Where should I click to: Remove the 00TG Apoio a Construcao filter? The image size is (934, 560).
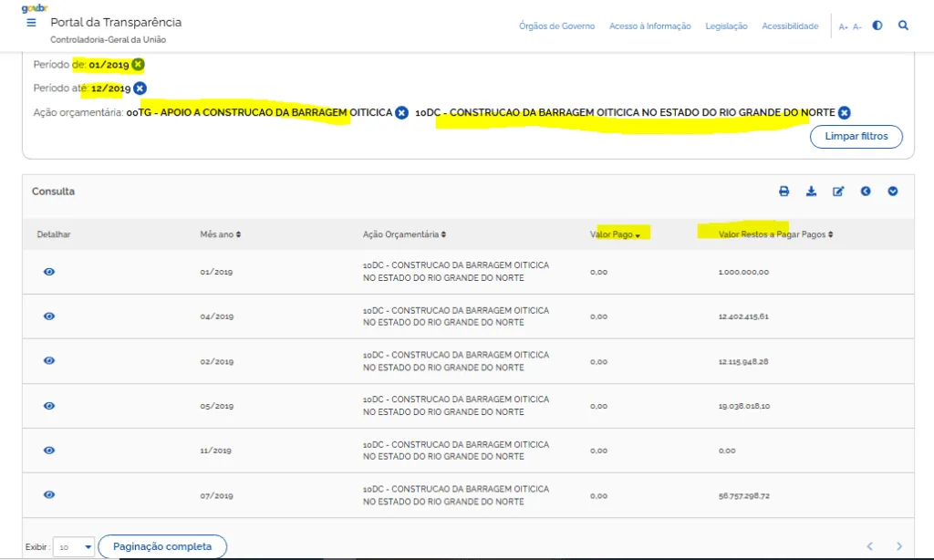(402, 112)
